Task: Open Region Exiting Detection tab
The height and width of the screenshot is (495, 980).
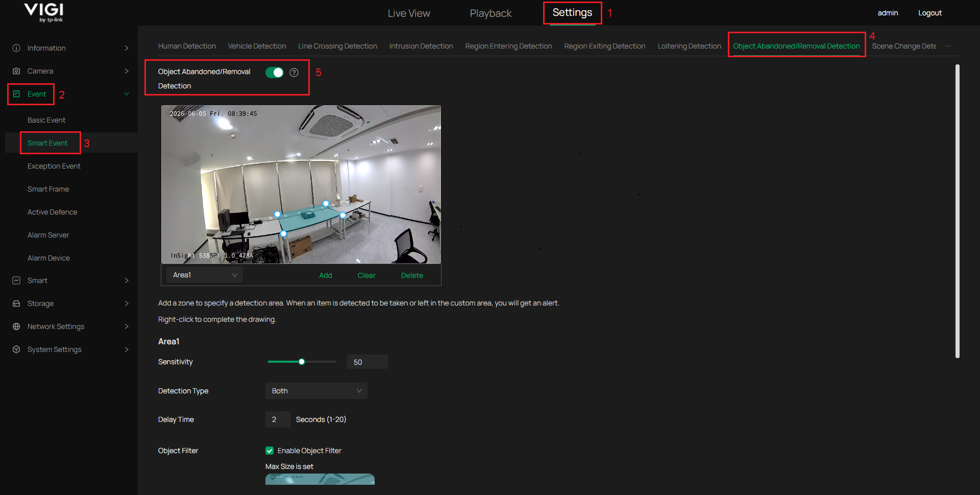Action: pyautogui.click(x=605, y=46)
